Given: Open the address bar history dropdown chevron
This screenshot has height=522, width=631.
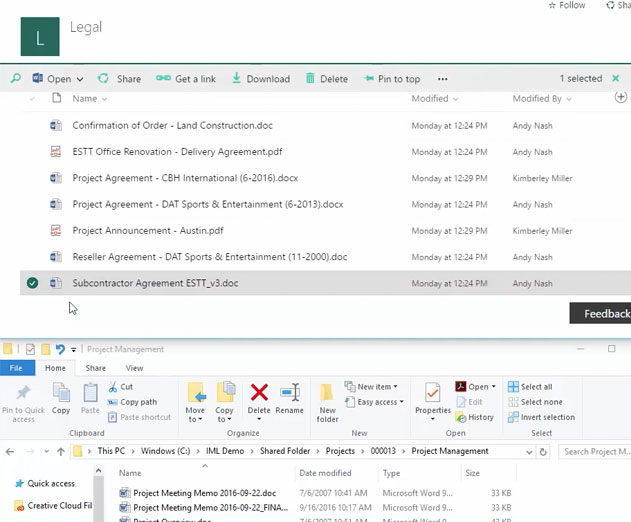Looking at the screenshot, I should (x=529, y=452).
